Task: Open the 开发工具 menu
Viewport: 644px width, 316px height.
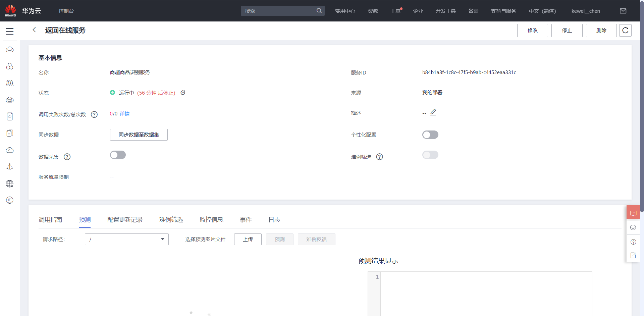Action: [x=445, y=11]
